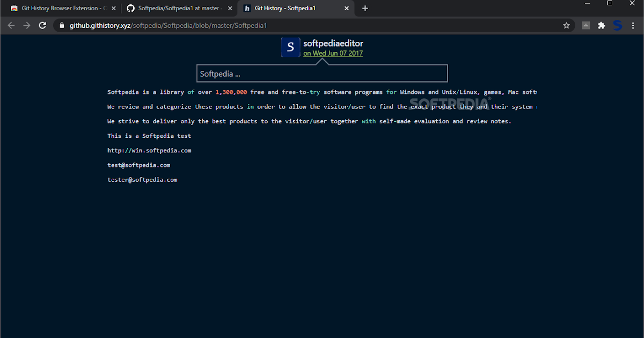Image resolution: width=644 pixels, height=338 pixels.
Task: Open the Chrome three-dot menu
Action: point(633,25)
